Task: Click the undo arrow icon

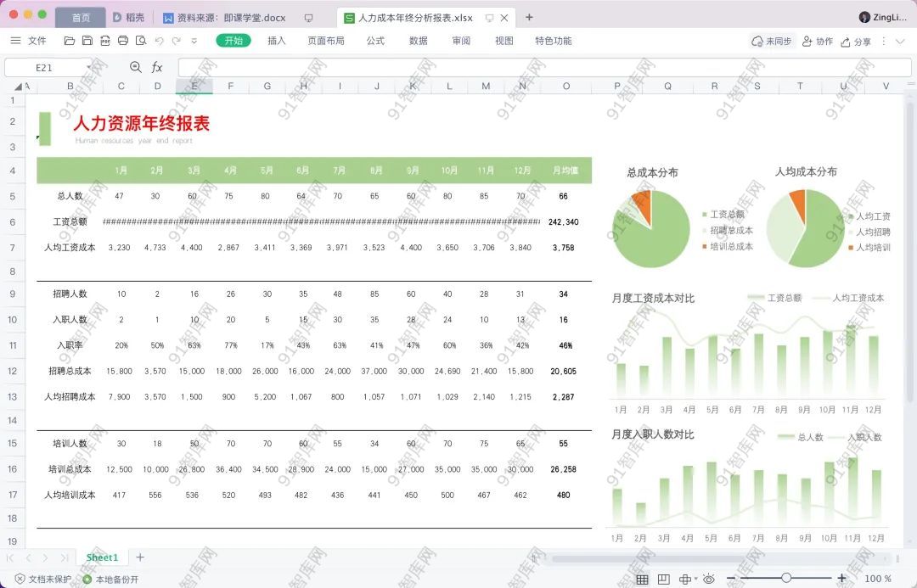Action: point(159,41)
